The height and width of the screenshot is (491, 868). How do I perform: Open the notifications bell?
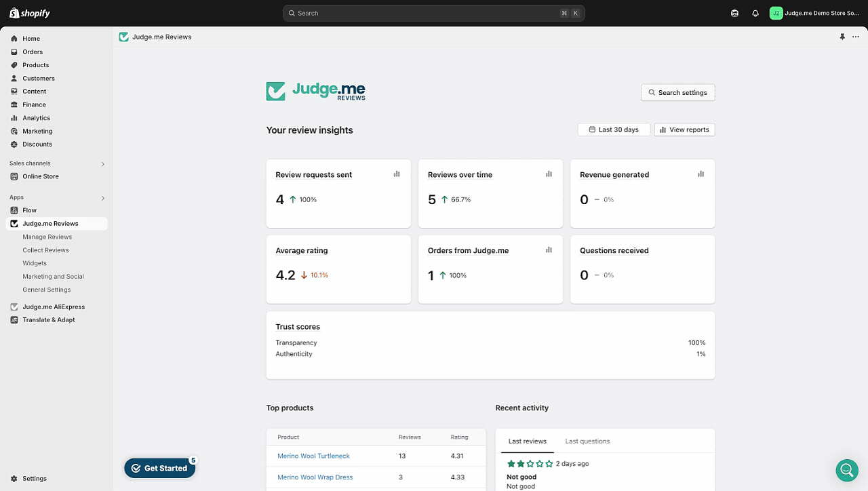point(755,13)
